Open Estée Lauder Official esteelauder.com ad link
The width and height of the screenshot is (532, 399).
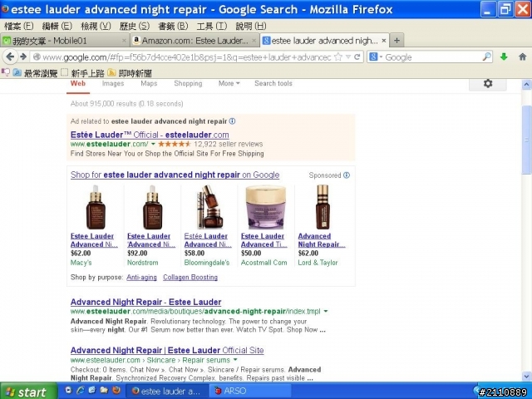[150, 135]
